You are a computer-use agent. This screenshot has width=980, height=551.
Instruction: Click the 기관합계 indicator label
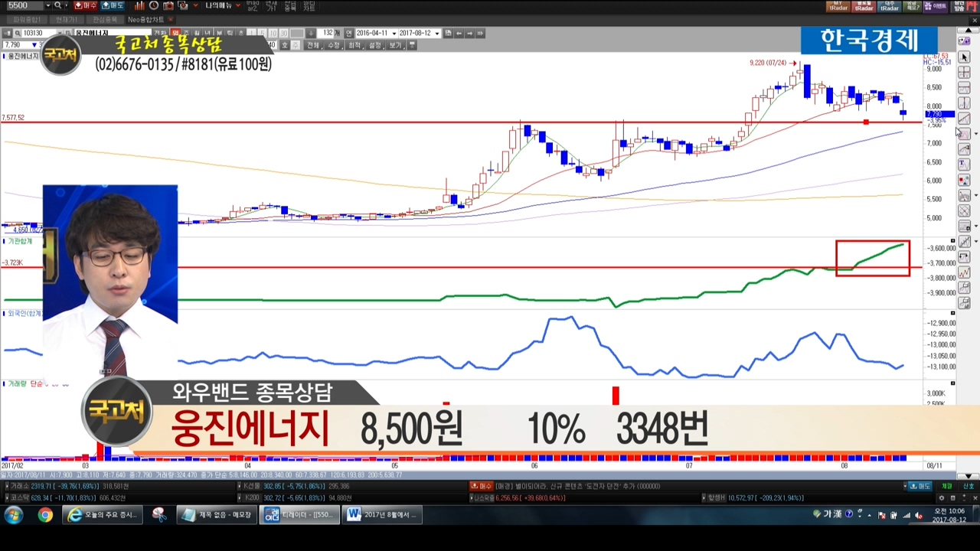[x=20, y=241]
